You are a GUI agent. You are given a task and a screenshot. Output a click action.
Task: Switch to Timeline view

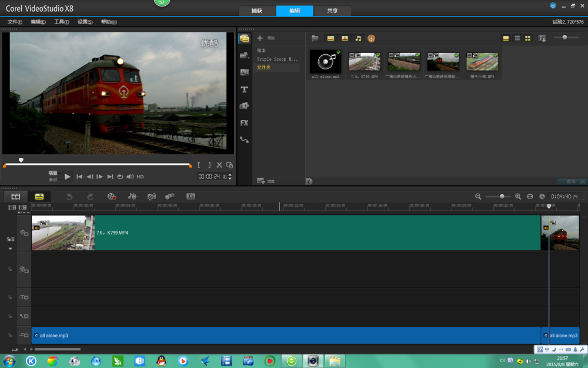tap(39, 197)
